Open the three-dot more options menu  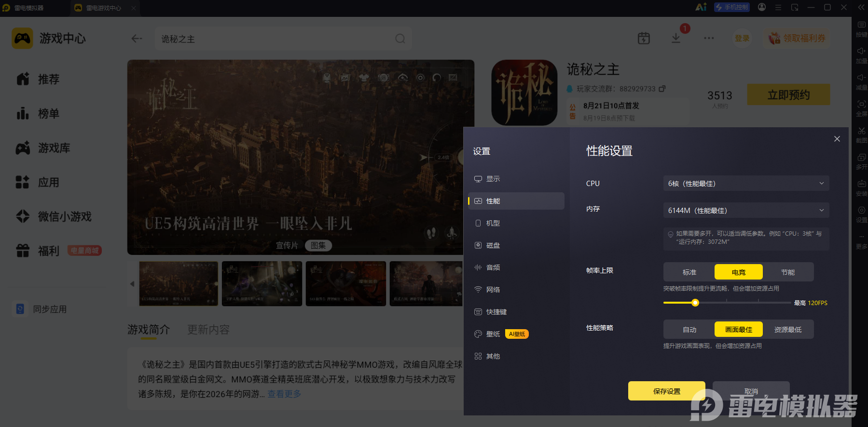(x=709, y=38)
